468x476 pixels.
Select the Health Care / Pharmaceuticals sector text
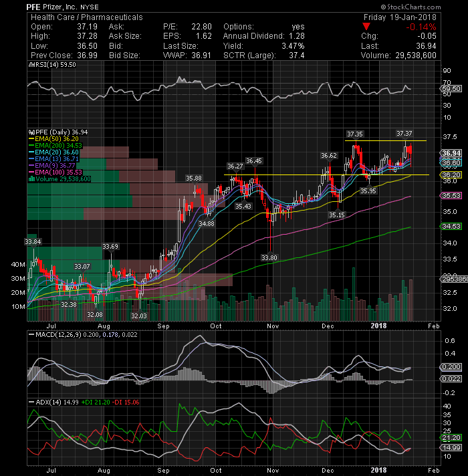(87, 17)
